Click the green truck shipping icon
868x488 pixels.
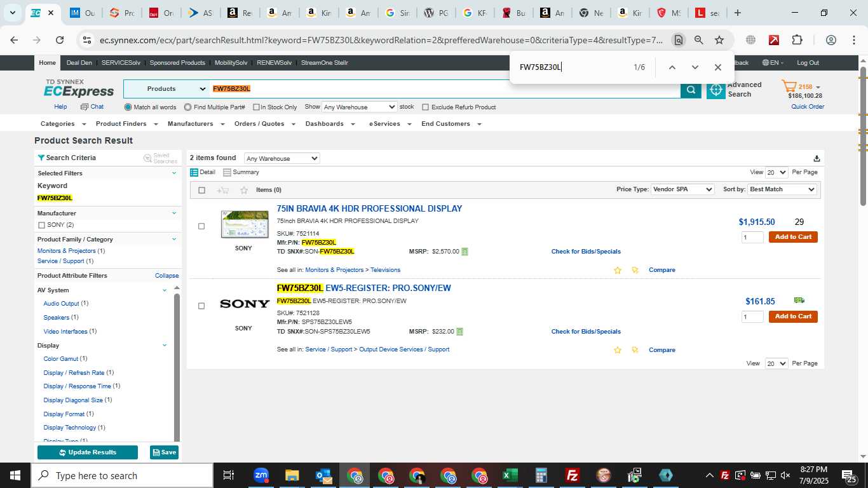click(x=799, y=301)
